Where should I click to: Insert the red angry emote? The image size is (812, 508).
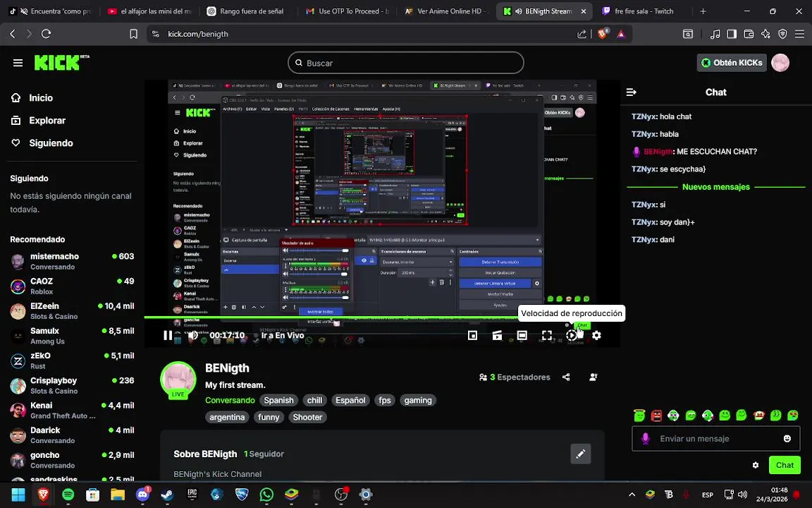click(657, 415)
